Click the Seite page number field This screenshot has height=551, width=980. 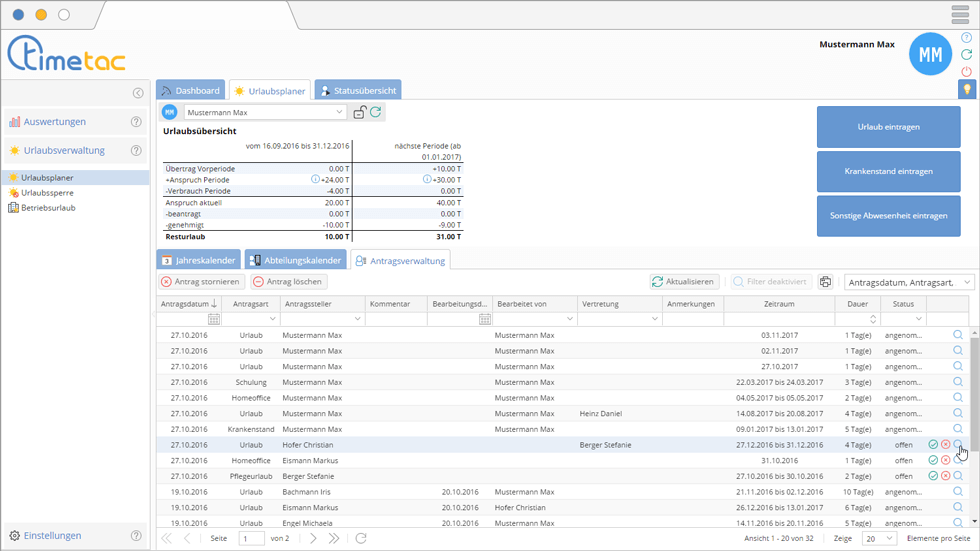pos(251,538)
